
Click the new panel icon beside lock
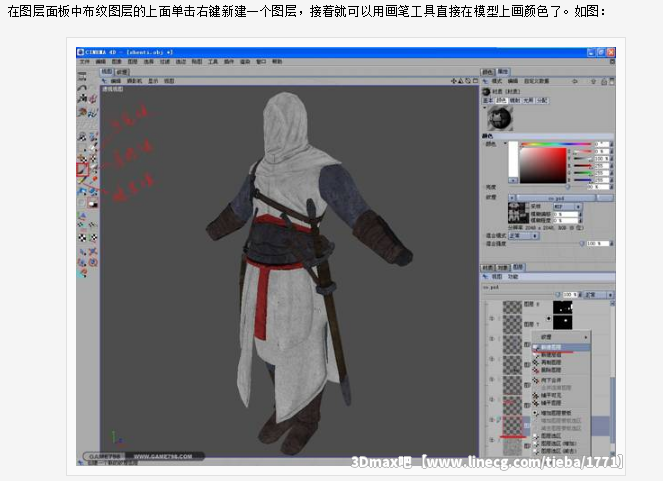612,81
